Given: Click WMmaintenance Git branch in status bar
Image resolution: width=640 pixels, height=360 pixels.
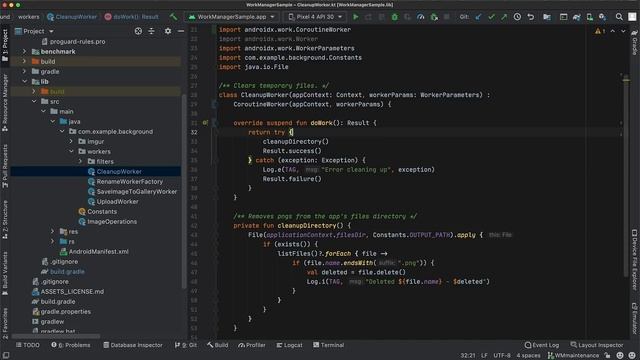Looking at the screenshot, I should [573, 356].
